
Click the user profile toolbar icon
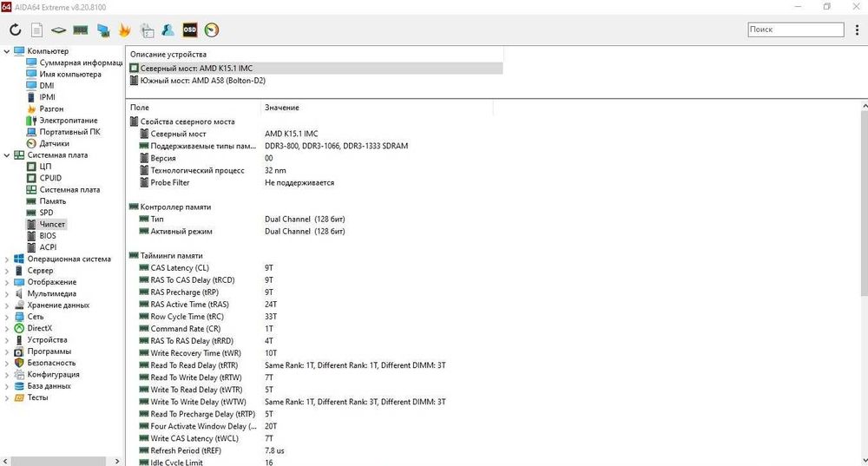tap(168, 30)
